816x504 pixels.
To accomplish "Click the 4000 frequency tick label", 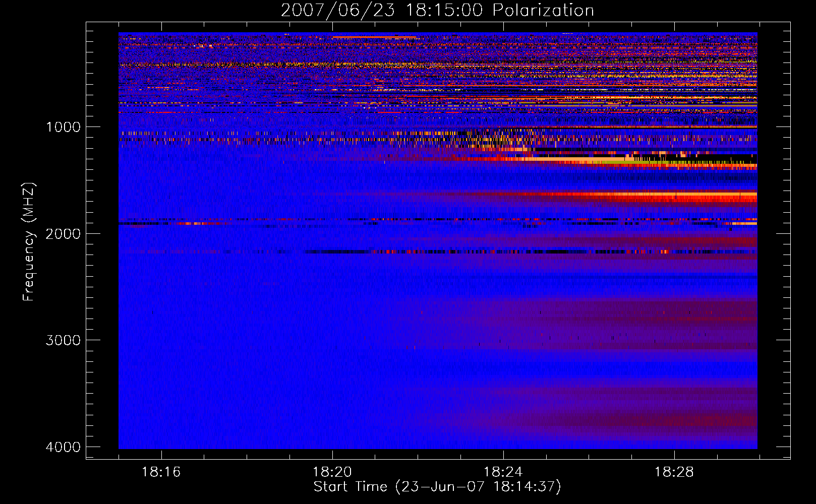I will 63,447.
